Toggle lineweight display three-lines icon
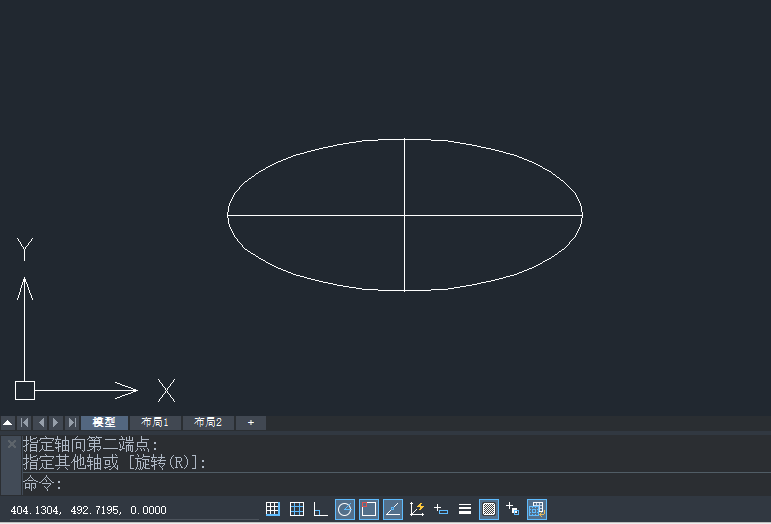Image resolution: width=771 pixels, height=524 pixels. (465, 509)
